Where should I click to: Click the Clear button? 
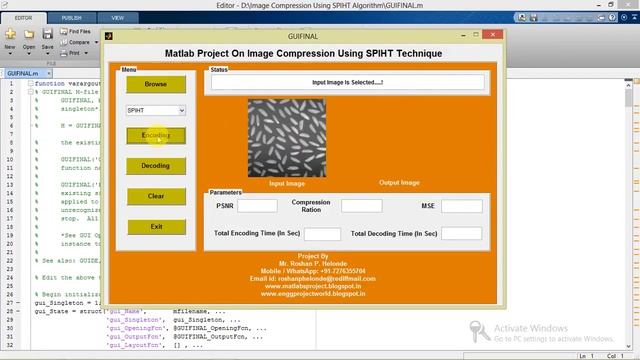click(156, 196)
